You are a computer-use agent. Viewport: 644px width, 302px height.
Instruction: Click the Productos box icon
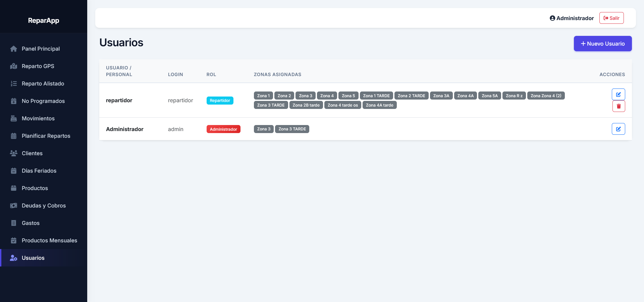[x=13, y=188]
